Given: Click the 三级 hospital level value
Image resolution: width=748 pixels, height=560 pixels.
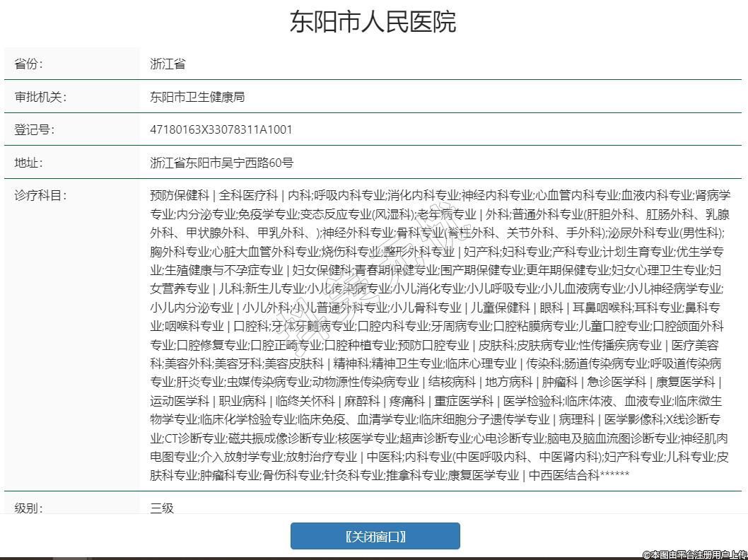Looking at the screenshot, I should point(162,508).
